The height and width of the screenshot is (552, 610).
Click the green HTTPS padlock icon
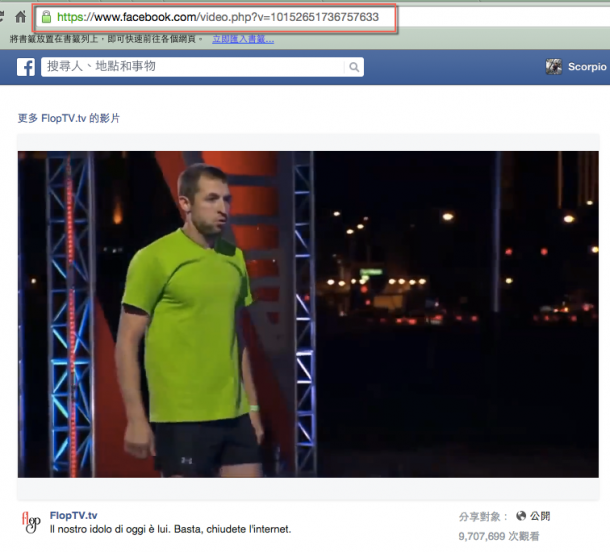(45, 17)
